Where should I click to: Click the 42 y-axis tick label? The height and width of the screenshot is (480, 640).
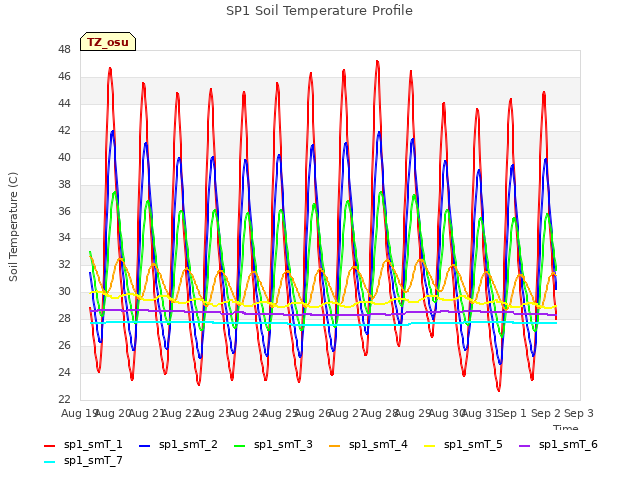pyautogui.click(x=64, y=131)
